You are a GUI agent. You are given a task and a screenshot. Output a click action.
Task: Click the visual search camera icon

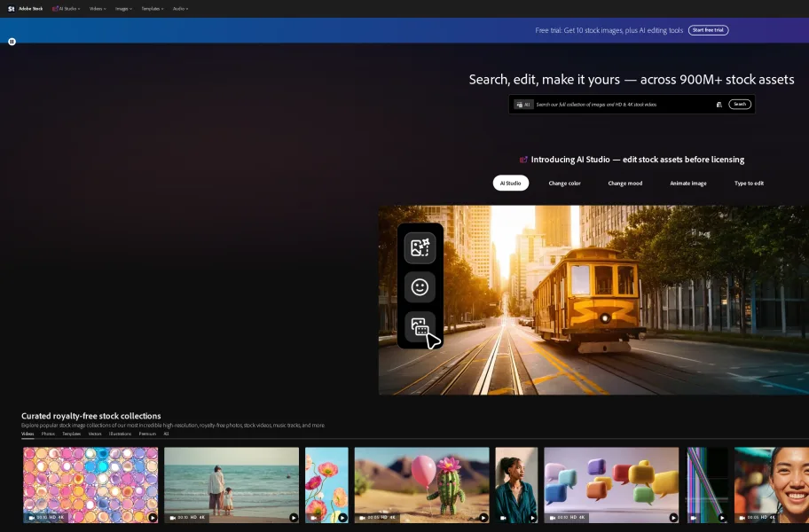coord(719,105)
